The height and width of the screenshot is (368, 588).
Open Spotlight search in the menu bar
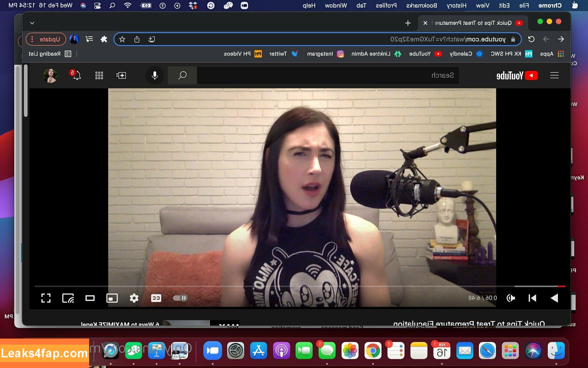click(112, 6)
